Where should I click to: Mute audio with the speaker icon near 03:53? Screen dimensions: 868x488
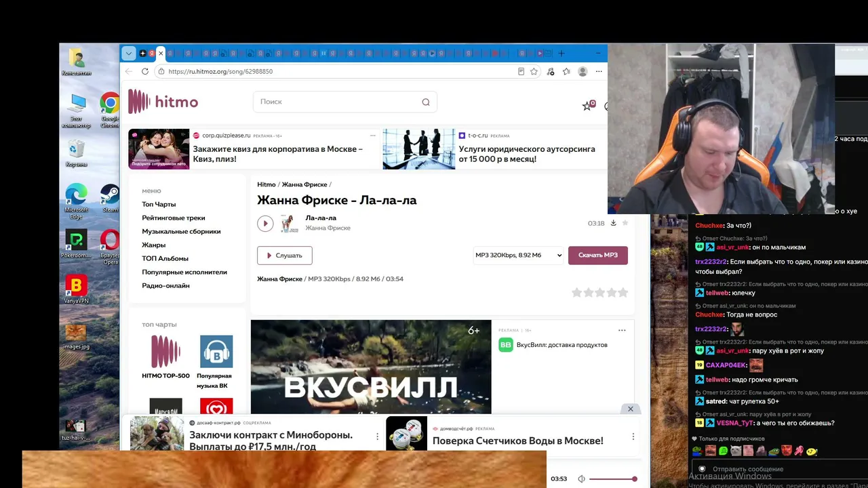(581, 479)
